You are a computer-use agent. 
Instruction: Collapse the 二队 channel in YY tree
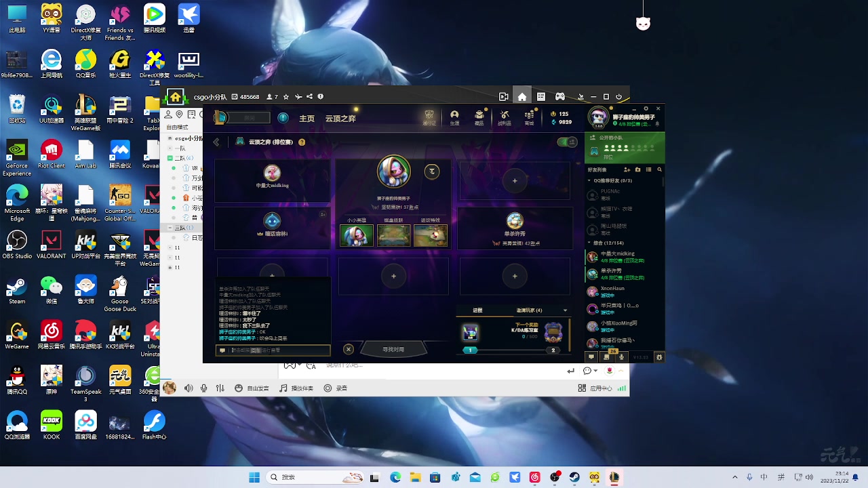170,158
